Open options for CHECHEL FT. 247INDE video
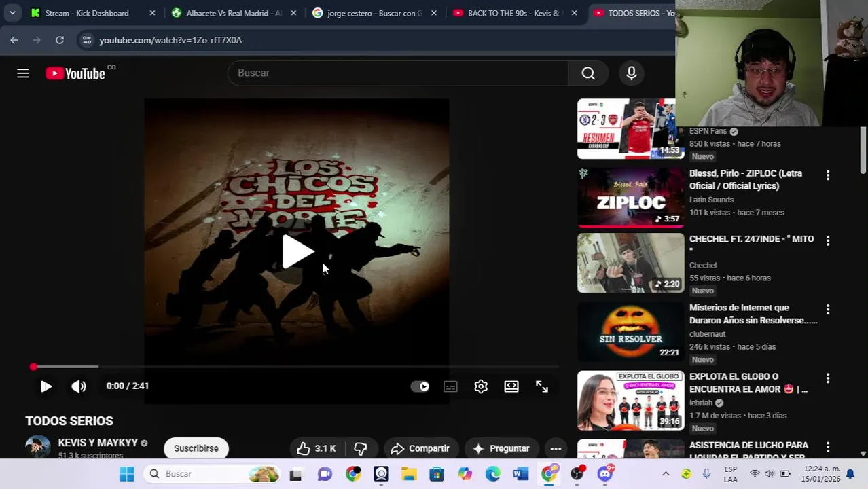 coord(827,240)
